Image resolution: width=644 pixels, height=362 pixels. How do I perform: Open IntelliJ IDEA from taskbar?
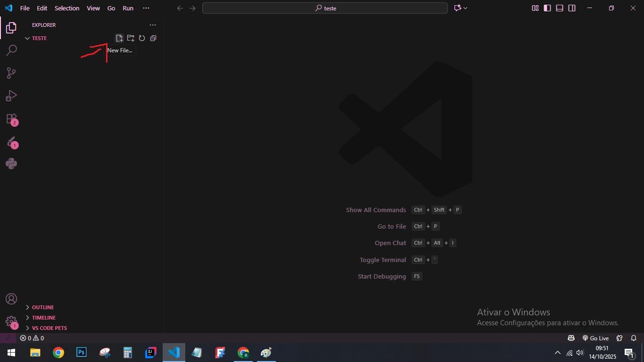coord(151,353)
